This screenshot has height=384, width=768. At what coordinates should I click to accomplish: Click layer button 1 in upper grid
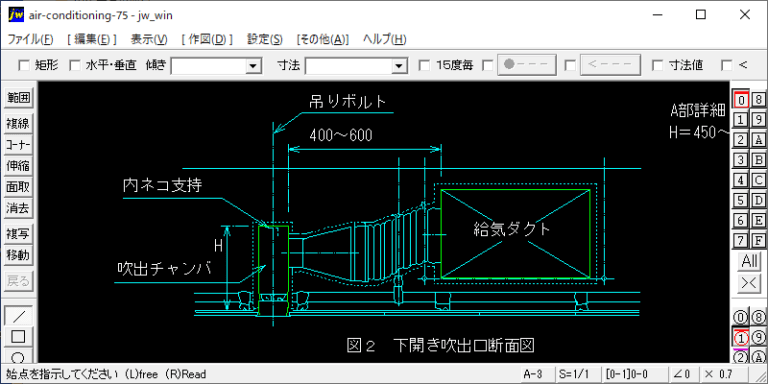tap(741, 120)
